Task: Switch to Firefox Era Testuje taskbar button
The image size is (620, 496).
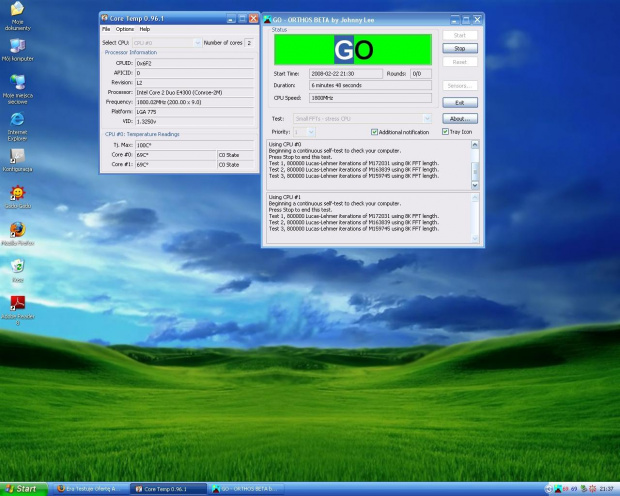Action: tap(91, 489)
